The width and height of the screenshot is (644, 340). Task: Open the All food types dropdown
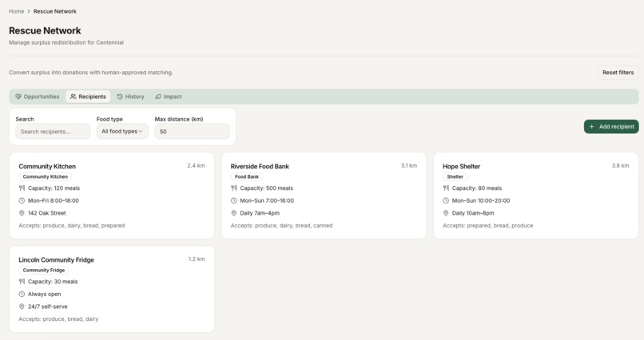tap(122, 132)
